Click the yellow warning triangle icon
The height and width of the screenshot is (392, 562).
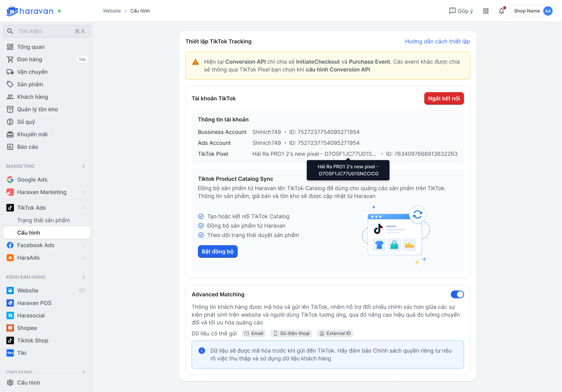pyautogui.click(x=196, y=62)
